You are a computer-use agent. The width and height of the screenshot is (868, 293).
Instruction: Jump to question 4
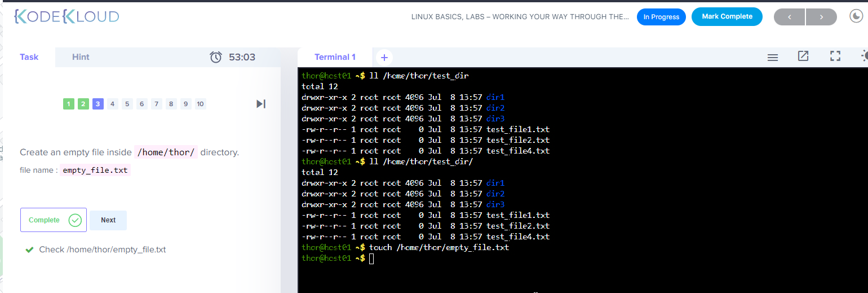[x=113, y=104]
